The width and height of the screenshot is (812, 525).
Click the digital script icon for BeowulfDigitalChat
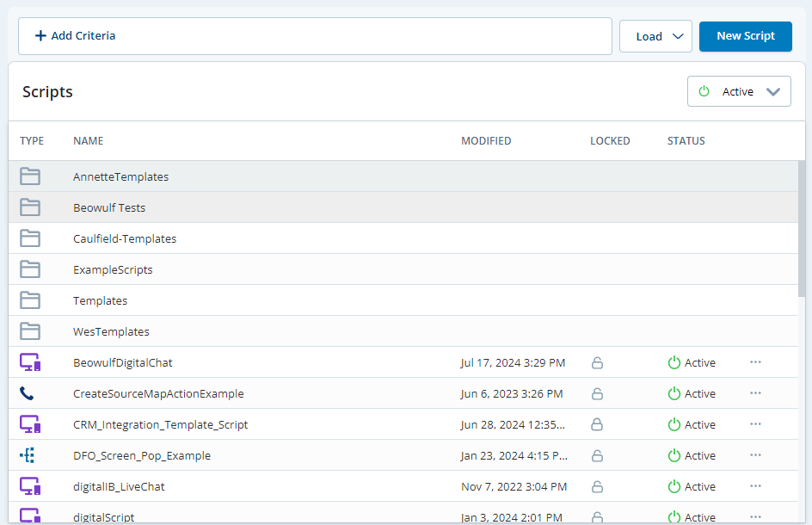(30, 362)
